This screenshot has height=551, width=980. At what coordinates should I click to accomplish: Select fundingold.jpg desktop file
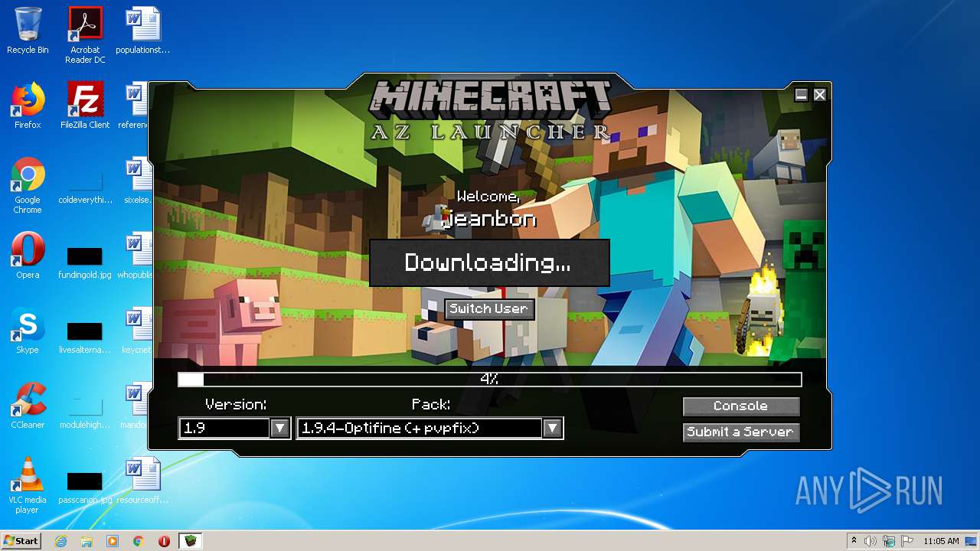coord(85,261)
